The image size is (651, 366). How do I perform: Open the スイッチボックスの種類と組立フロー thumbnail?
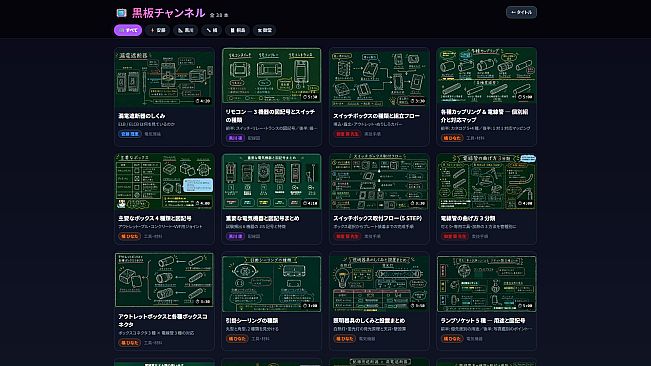click(x=379, y=78)
